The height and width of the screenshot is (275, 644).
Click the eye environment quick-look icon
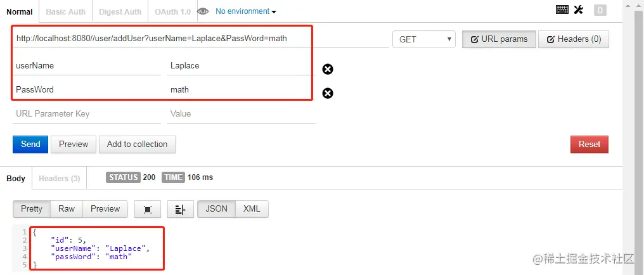[x=203, y=11]
